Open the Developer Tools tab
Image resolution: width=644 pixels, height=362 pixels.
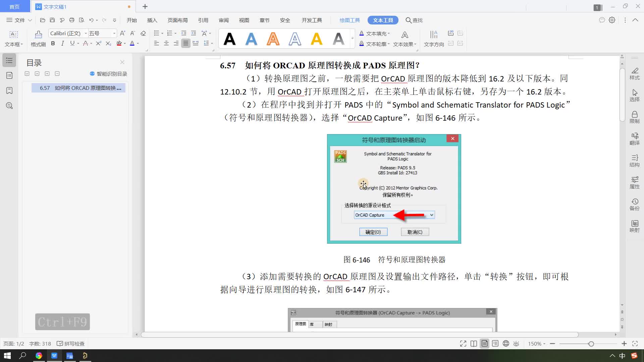tap(312, 20)
